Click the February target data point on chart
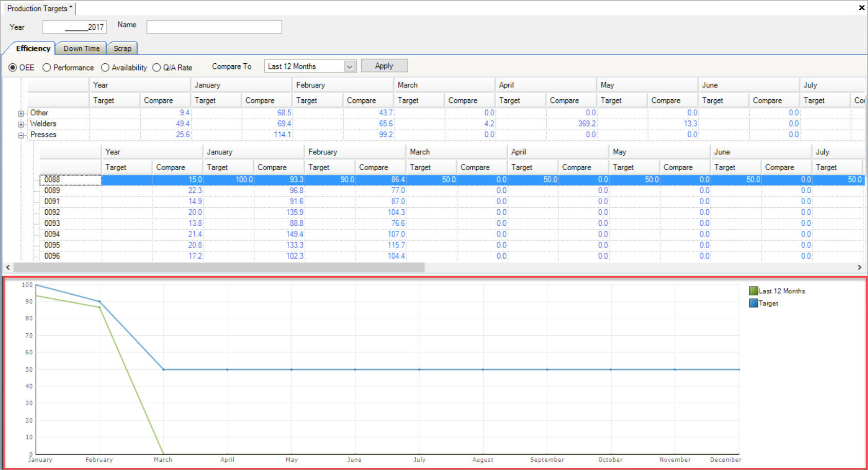Screen dimensions: 868x470 pyautogui.click(x=99, y=301)
